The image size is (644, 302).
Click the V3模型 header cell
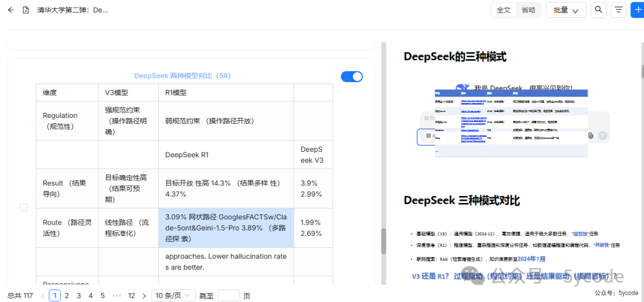pos(128,92)
